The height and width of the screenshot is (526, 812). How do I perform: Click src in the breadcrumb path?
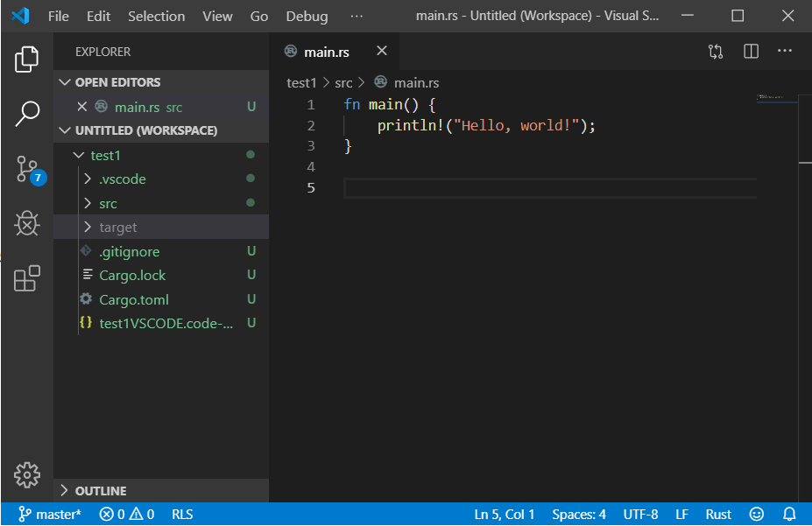343,83
